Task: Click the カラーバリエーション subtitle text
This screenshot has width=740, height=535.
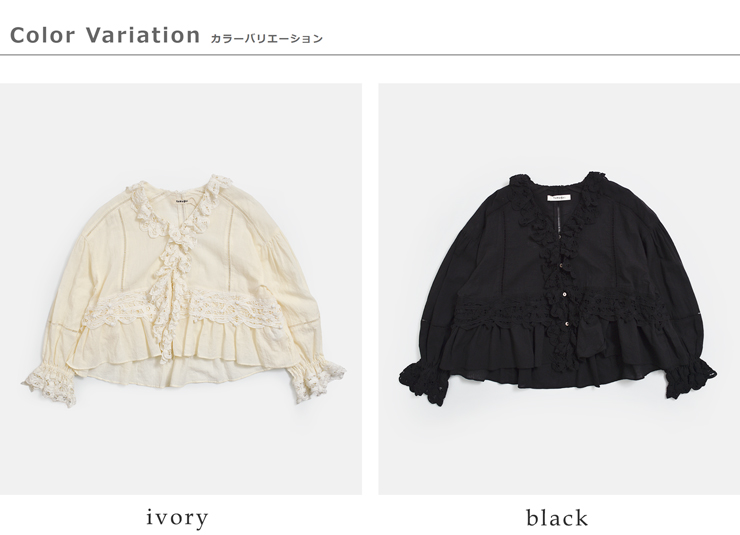Action: tap(266, 38)
